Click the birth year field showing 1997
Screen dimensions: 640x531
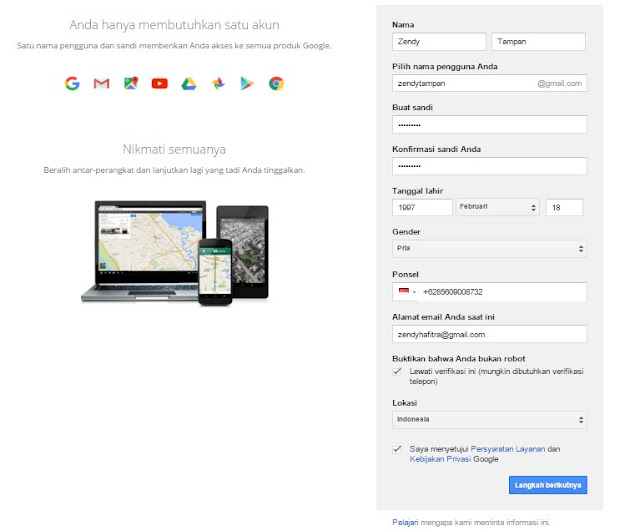[422, 207]
